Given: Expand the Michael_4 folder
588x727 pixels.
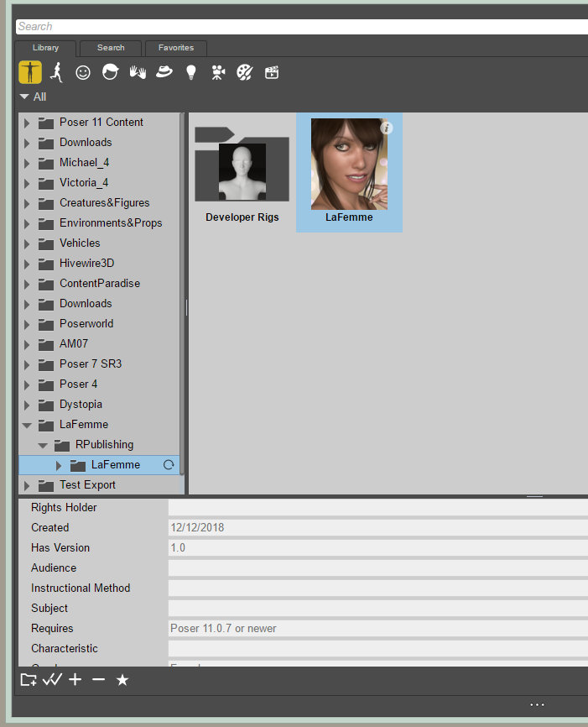Looking at the screenshot, I should coord(27,163).
